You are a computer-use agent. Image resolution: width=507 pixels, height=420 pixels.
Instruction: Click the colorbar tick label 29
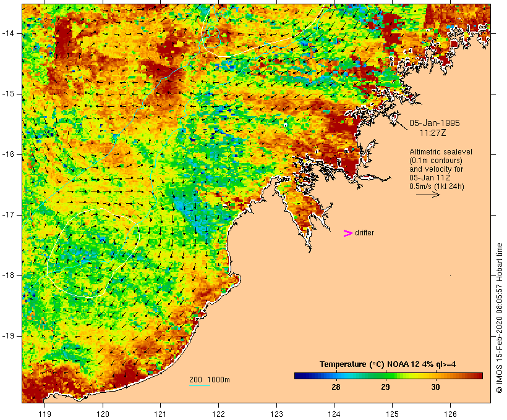point(385,387)
